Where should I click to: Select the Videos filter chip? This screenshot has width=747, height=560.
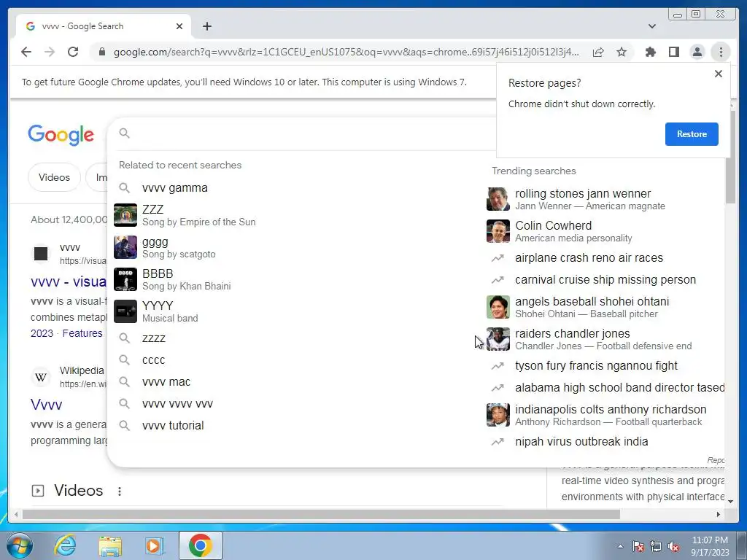point(54,177)
